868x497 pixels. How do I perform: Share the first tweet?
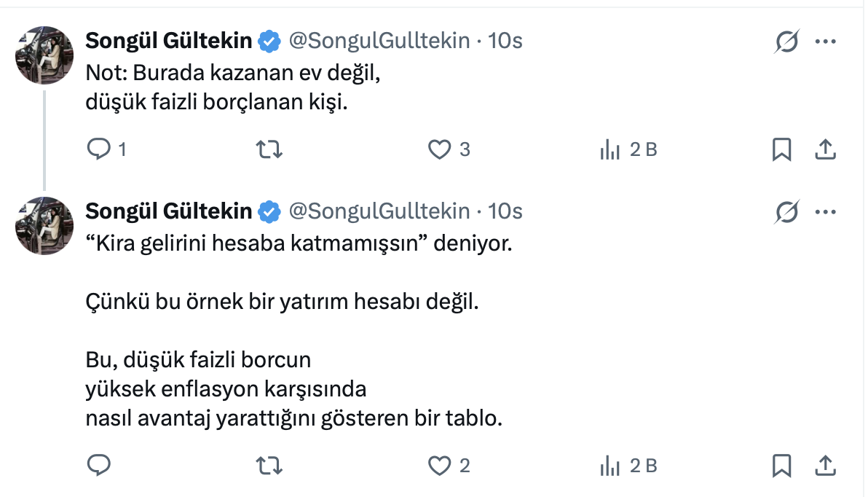tap(824, 149)
